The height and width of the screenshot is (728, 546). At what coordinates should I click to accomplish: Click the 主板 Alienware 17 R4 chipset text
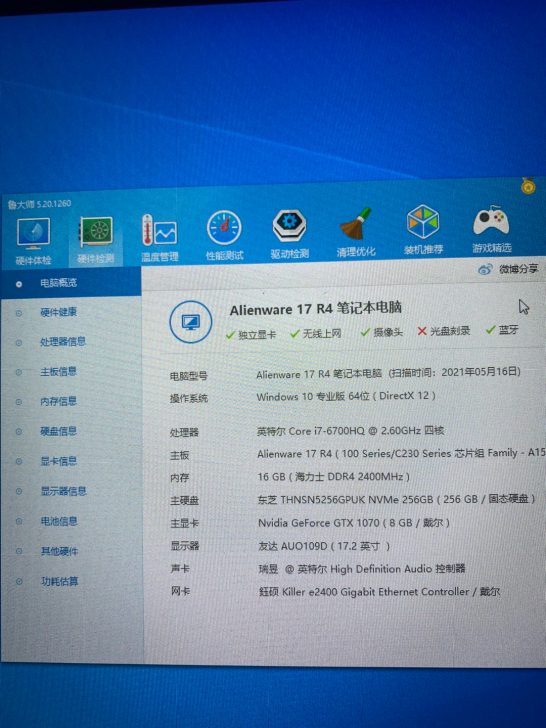pos(401,453)
